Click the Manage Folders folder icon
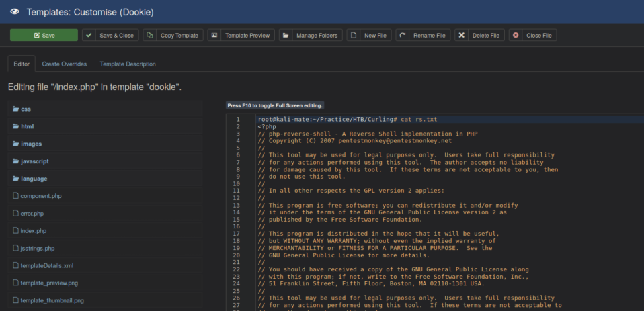Viewport: 644px width, 311px height. (x=286, y=35)
